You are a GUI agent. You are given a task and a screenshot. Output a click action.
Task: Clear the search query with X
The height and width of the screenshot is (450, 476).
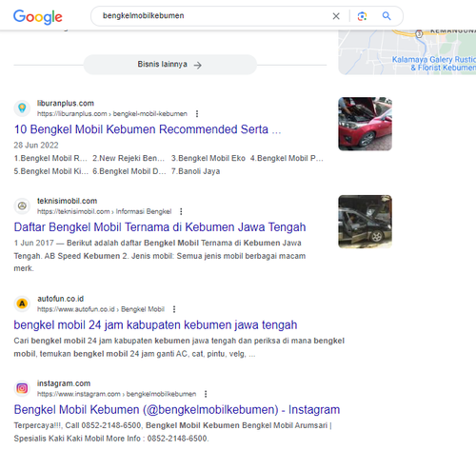[336, 16]
